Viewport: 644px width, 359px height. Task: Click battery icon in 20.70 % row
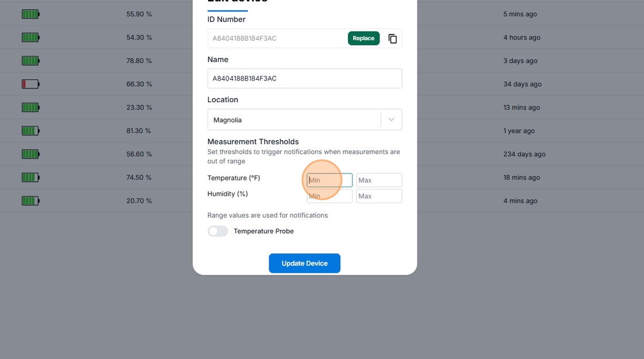pyautogui.click(x=30, y=201)
